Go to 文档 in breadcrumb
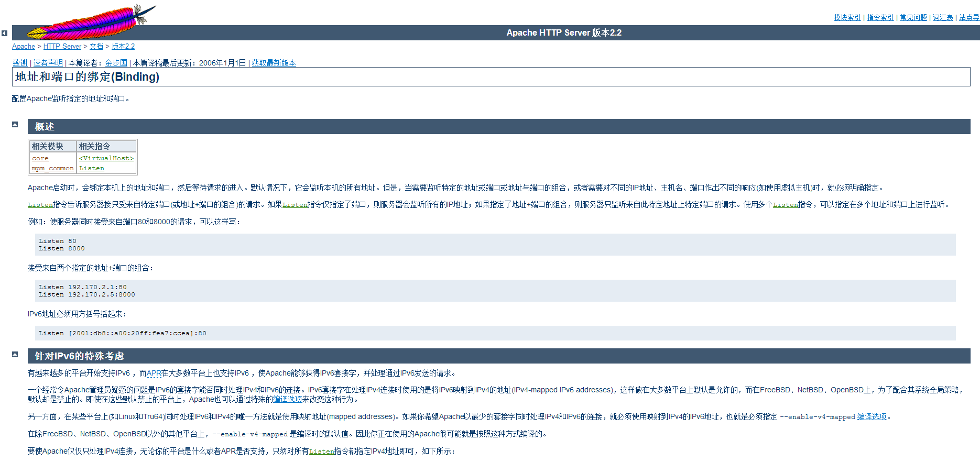The height and width of the screenshot is (462, 980). pyautogui.click(x=96, y=46)
